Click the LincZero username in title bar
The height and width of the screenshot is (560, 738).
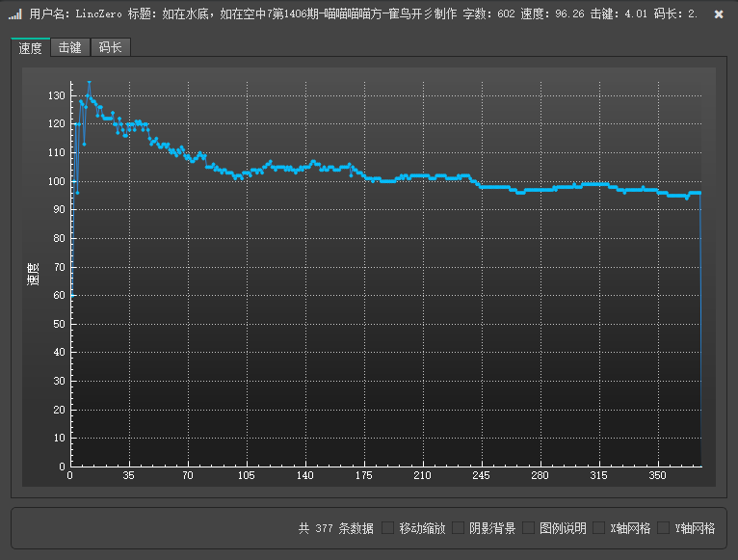(98, 14)
